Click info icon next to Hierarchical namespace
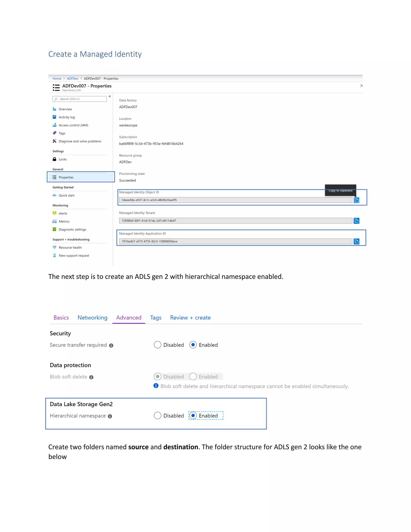The image size is (411, 532). click(x=110, y=416)
